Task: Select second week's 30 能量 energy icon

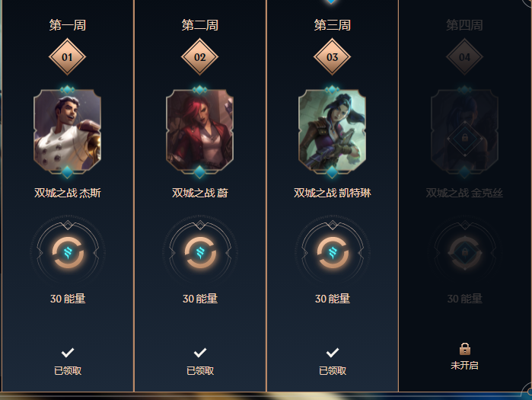Action: coord(200,252)
